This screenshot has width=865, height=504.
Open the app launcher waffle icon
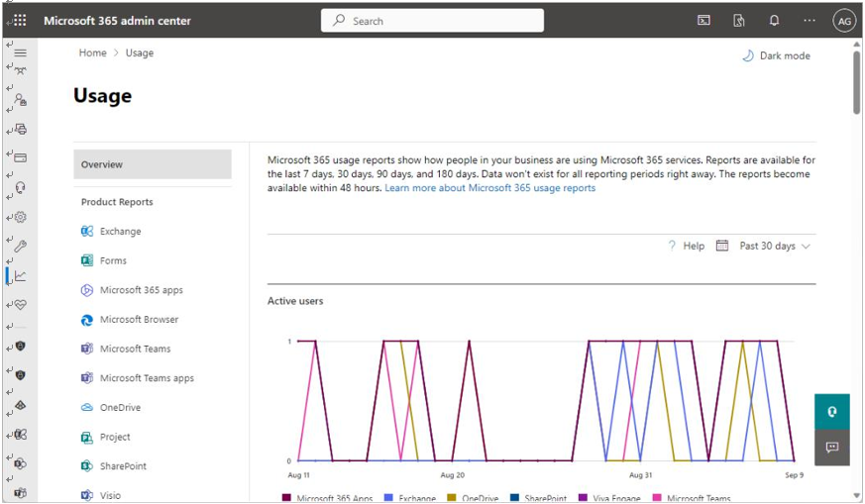(19, 21)
